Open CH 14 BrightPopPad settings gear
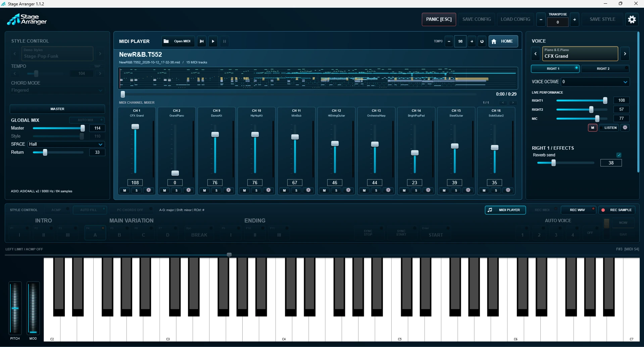 tap(428, 190)
